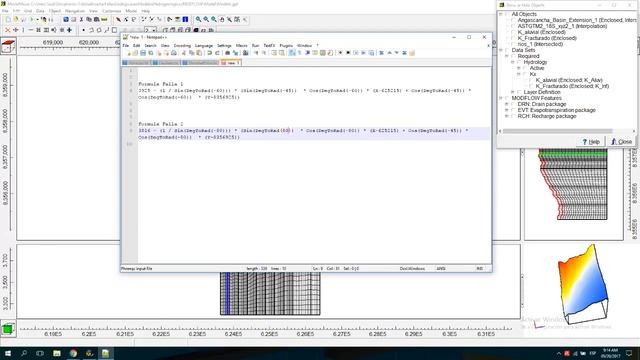Click ModelMuse select objects arrow tool
Viewport: 640px width, 360px height.
pos(118,19)
